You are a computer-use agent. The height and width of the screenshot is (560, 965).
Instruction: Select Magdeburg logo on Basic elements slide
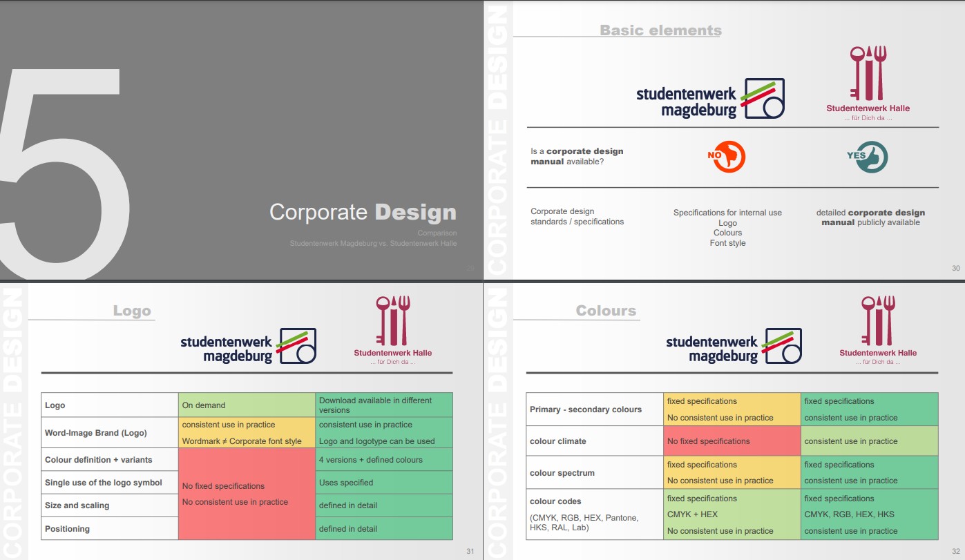tap(710, 99)
